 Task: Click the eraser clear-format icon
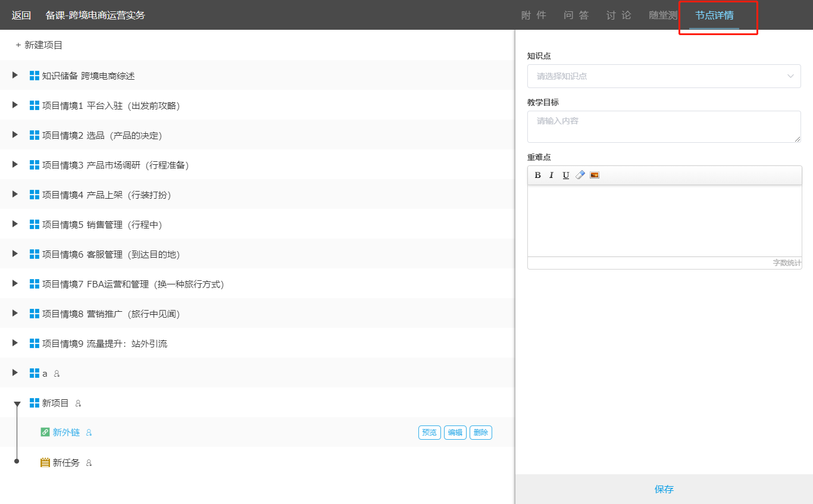coord(580,175)
